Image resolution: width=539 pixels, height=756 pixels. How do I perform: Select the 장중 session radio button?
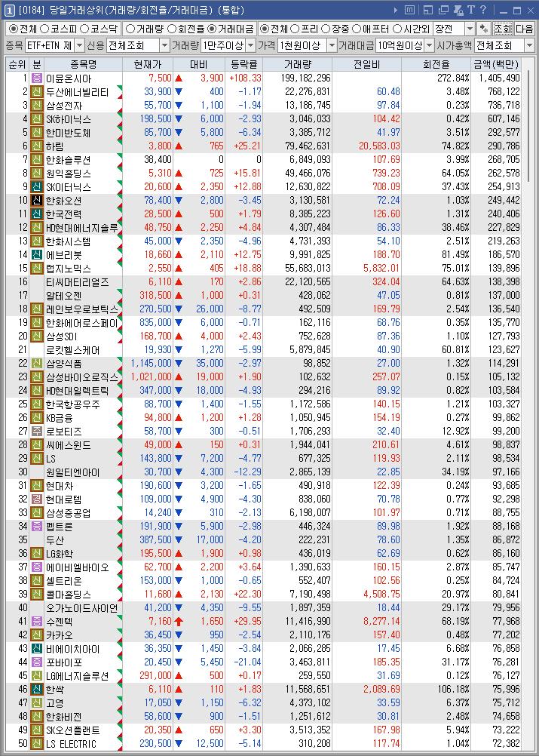pyautogui.click(x=326, y=29)
